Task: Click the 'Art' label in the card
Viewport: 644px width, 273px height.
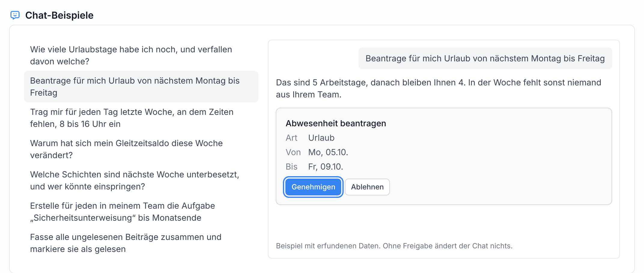Action: click(x=292, y=138)
